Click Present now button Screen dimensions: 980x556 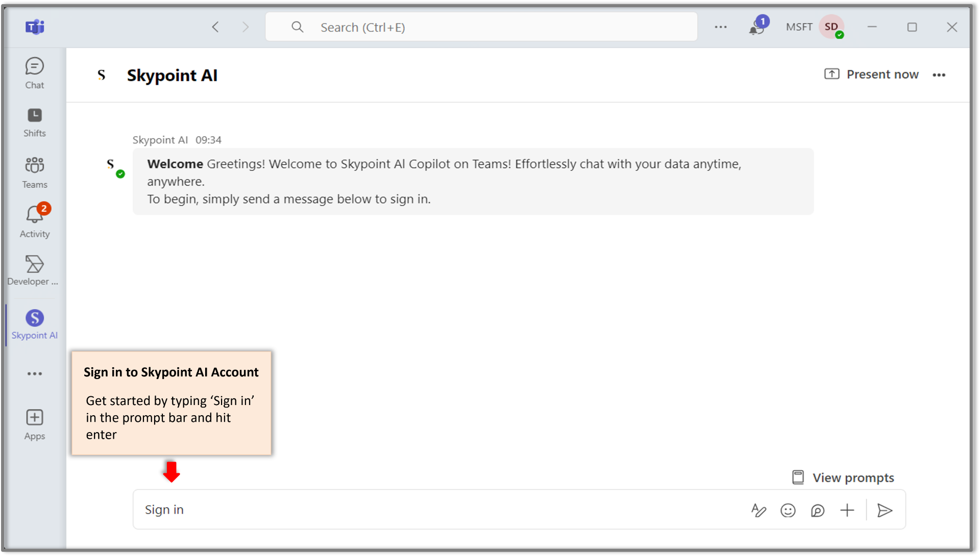click(871, 74)
